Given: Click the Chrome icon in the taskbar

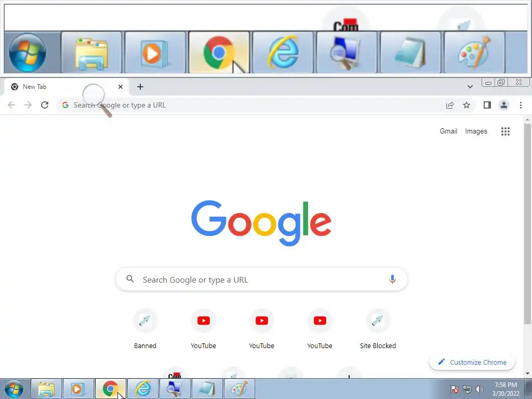Looking at the screenshot, I should click(111, 389).
